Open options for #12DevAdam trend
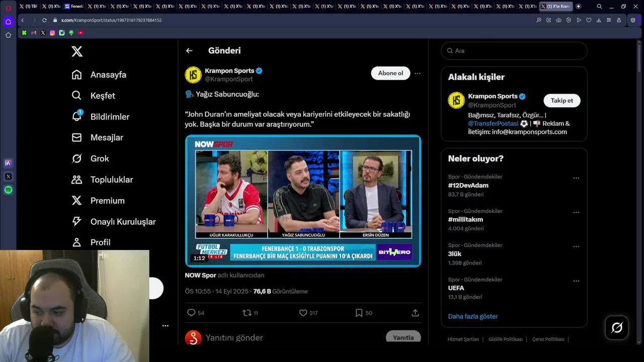The width and height of the screenshot is (644, 362). [x=576, y=178]
